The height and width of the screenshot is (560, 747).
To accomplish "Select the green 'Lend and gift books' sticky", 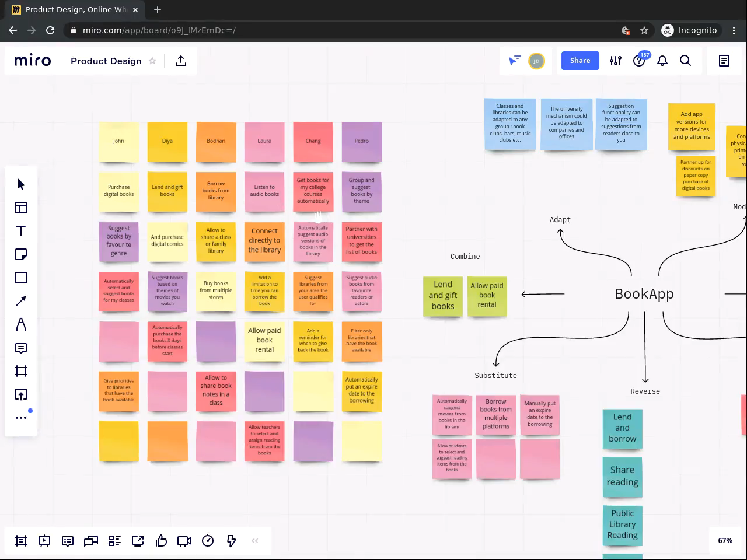I will (443, 297).
